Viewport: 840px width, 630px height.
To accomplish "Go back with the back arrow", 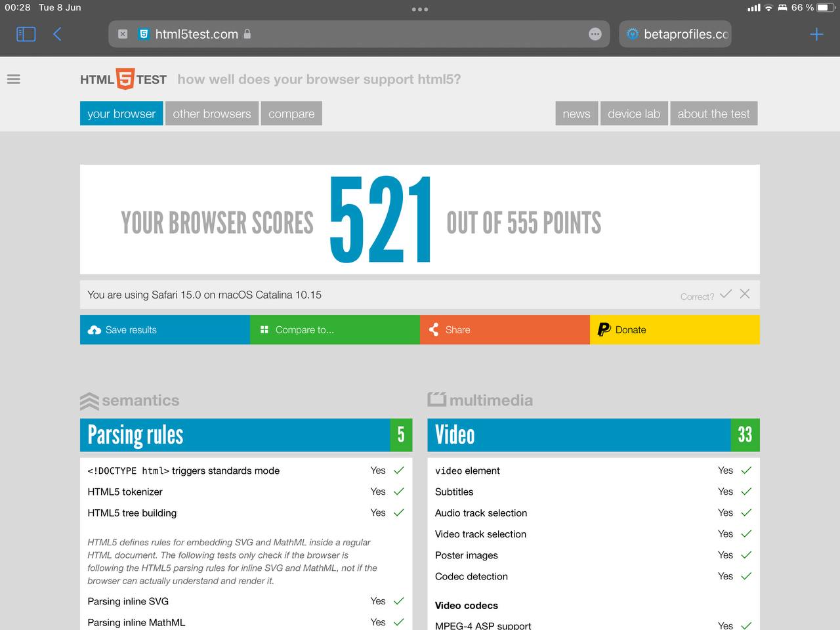I will pyautogui.click(x=57, y=34).
